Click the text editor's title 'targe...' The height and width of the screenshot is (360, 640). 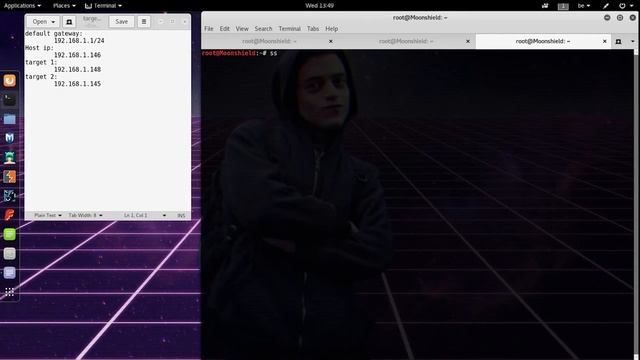[92, 19]
